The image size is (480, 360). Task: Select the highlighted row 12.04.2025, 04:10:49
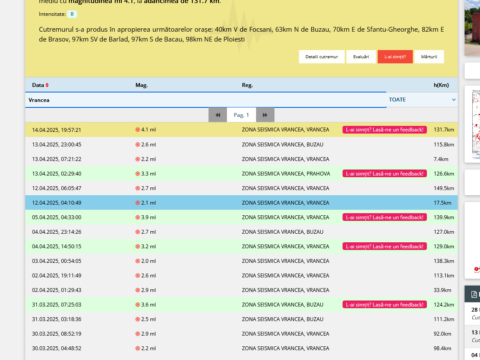click(241, 203)
